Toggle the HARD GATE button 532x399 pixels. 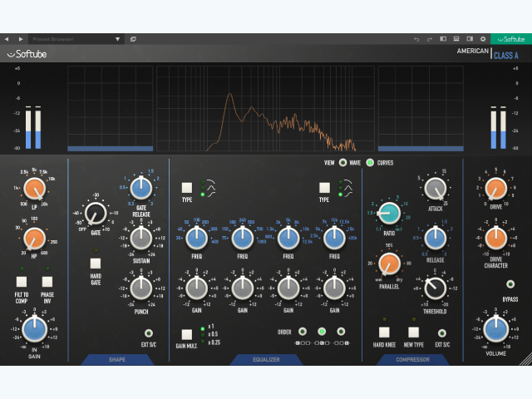tap(96, 264)
